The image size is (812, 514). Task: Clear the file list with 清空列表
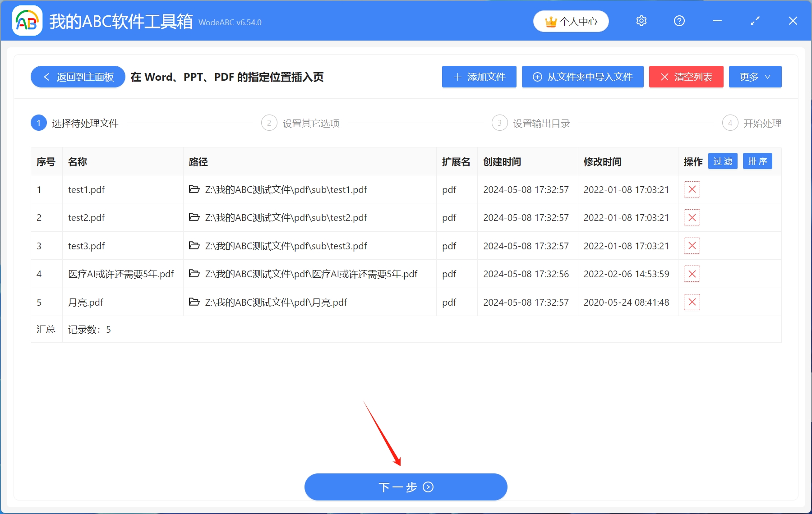coord(686,77)
